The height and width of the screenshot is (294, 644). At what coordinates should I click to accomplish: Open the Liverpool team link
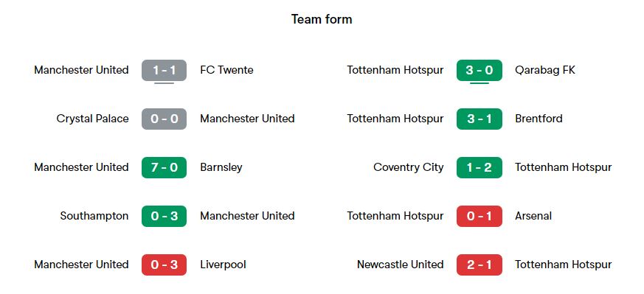tap(223, 265)
